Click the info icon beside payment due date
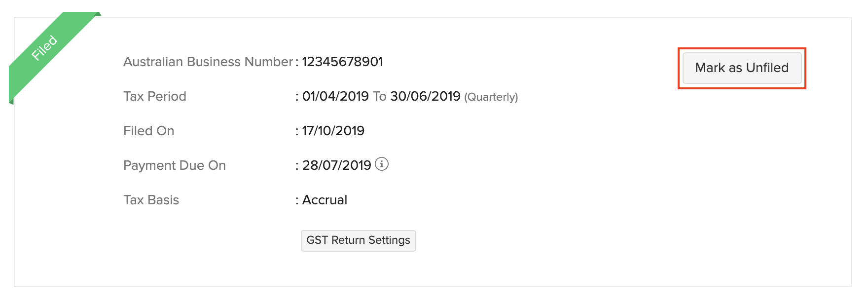The height and width of the screenshot is (304, 868). pyautogui.click(x=382, y=164)
